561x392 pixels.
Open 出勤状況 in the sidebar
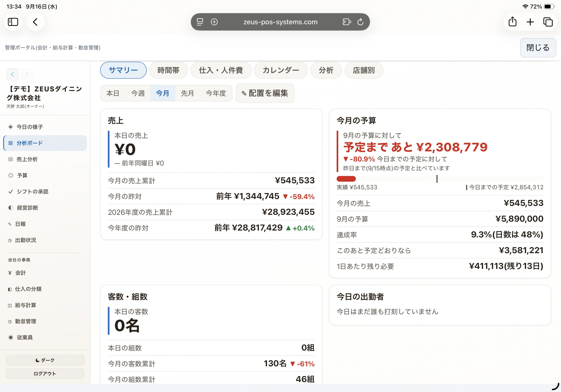[x=45, y=240]
